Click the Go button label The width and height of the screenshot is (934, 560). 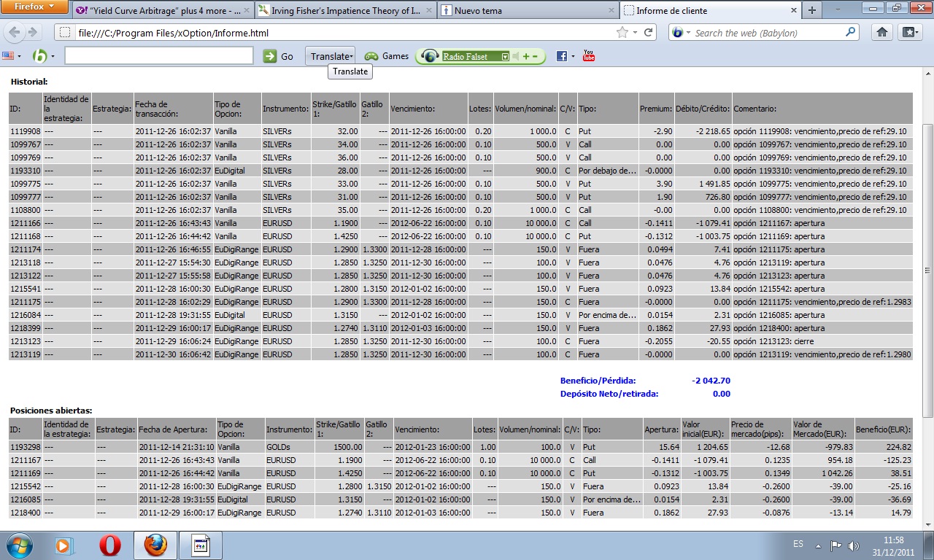click(287, 56)
